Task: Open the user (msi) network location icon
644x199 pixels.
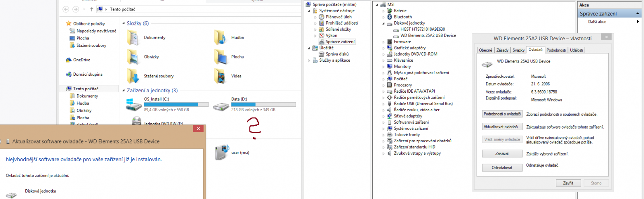Action: point(221,153)
